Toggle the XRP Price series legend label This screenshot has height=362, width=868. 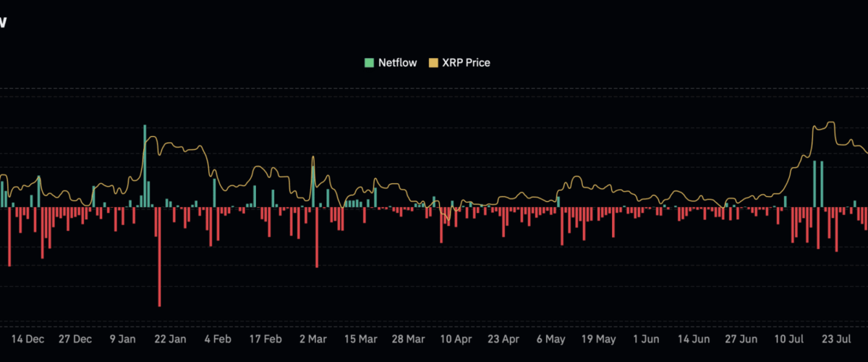coord(466,63)
